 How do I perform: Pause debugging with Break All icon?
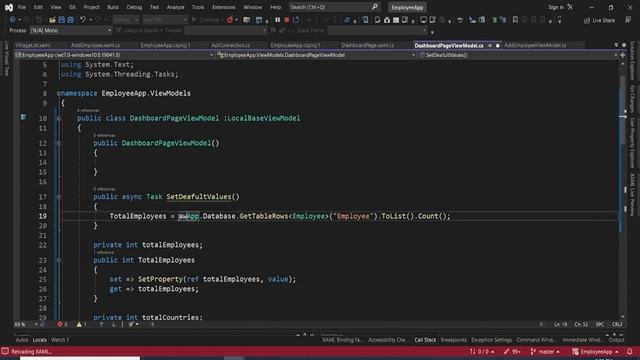[x=278, y=20]
